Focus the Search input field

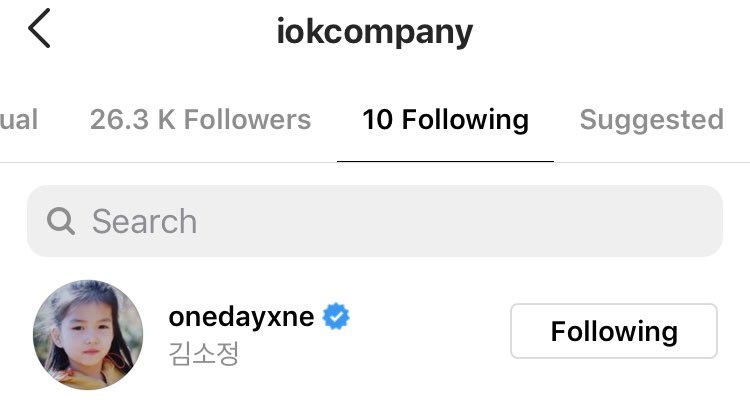coord(375,221)
